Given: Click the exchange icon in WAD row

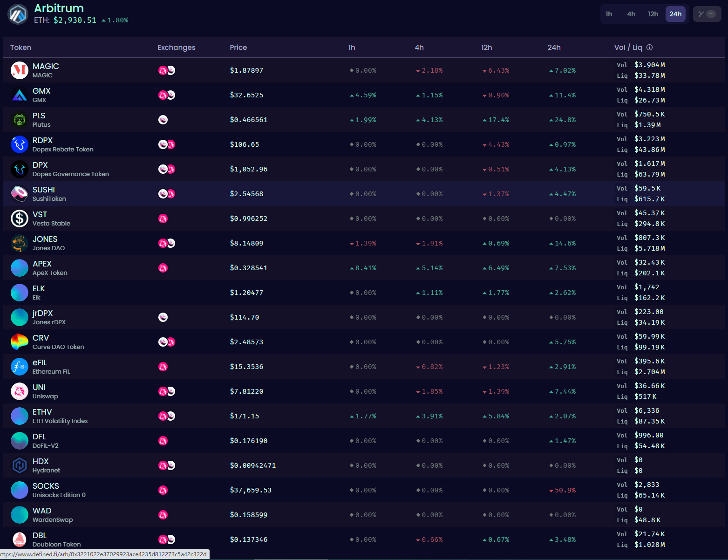Looking at the screenshot, I should tap(163, 515).
